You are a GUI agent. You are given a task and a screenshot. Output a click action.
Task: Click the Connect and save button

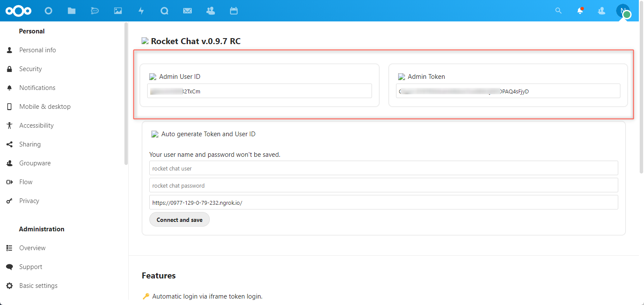(x=179, y=220)
